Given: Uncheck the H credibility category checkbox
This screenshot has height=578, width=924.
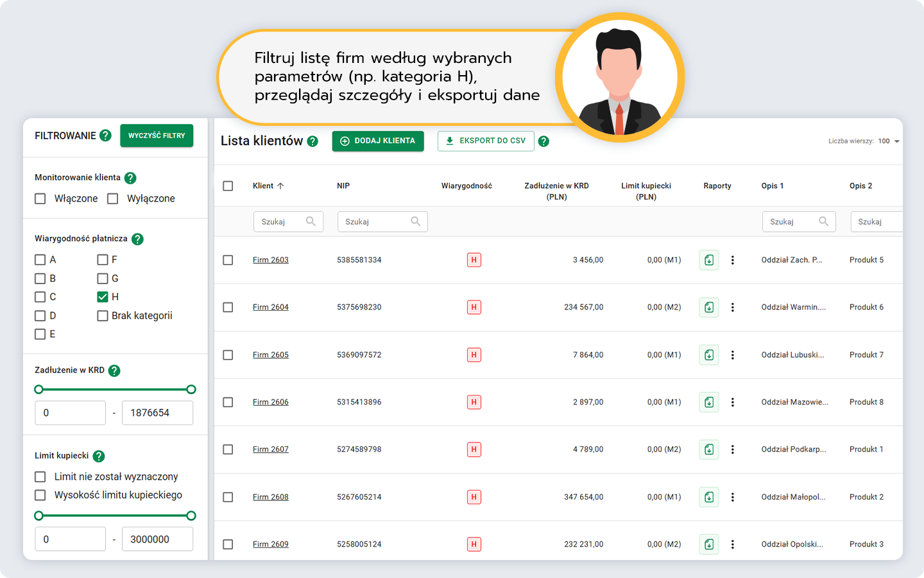Looking at the screenshot, I should [103, 297].
